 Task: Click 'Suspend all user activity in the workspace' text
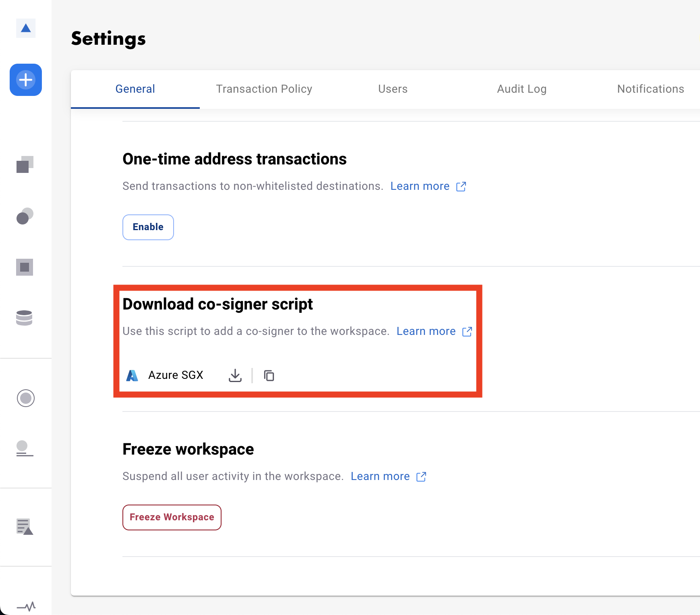point(233,476)
